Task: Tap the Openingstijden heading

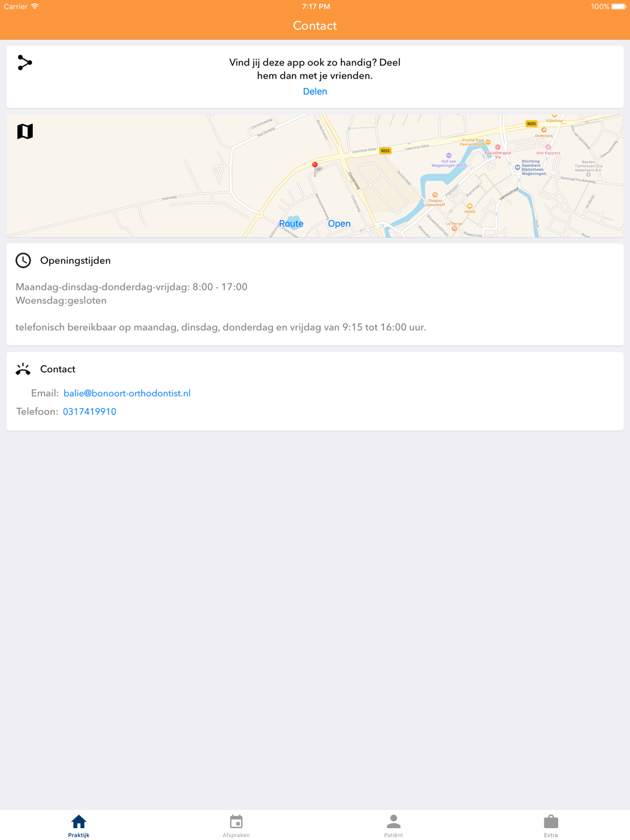Action: coord(76,261)
